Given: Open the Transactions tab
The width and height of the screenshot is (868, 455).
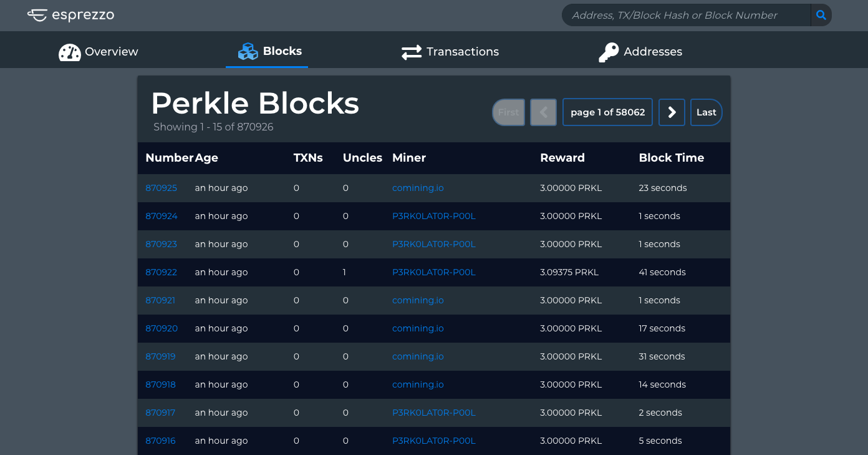Looking at the screenshot, I should coord(450,52).
